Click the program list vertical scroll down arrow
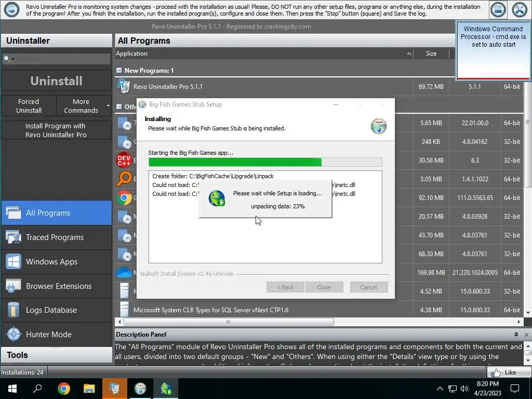This screenshot has width=532, height=399. (x=528, y=313)
